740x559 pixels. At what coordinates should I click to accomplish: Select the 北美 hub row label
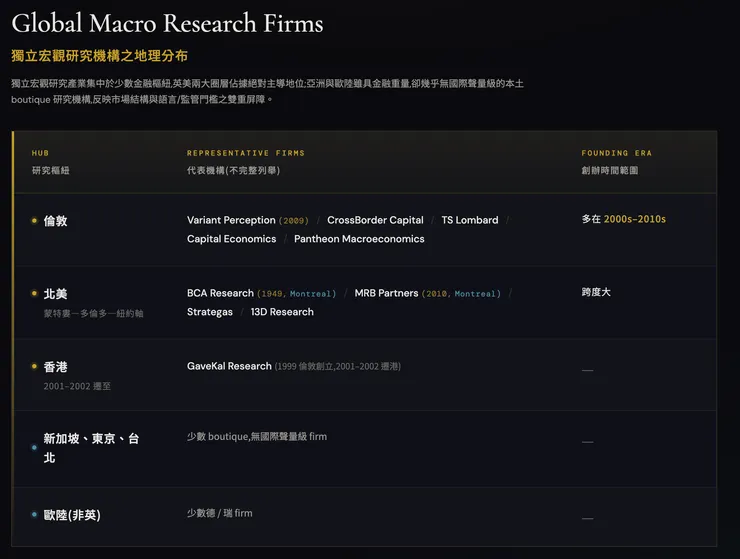click(x=55, y=294)
